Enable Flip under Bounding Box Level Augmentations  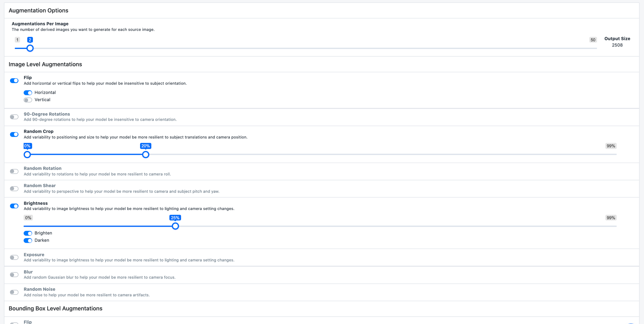(x=14, y=322)
